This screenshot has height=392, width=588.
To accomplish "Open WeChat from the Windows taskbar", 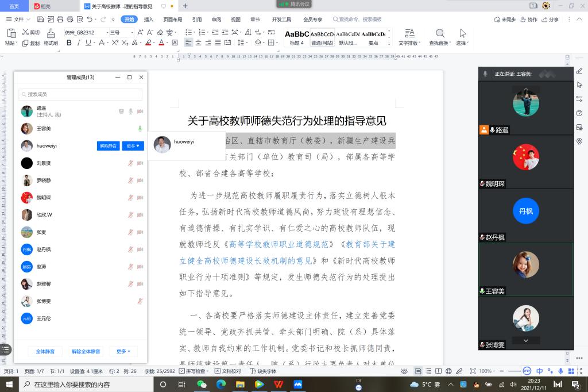I will pos(202,385).
